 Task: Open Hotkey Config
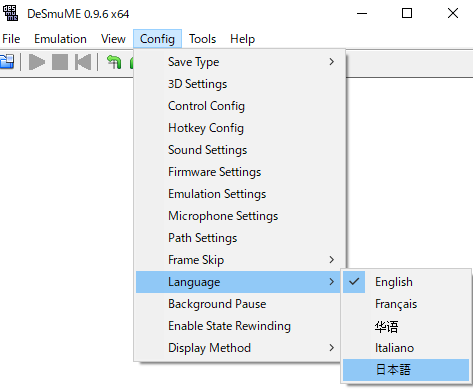tap(239, 128)
